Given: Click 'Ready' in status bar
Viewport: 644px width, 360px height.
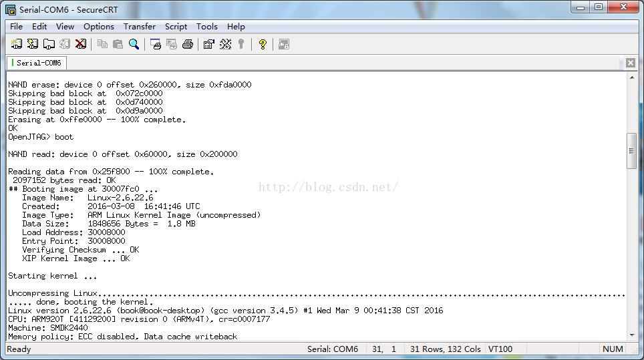Looking at the screenshot, I should tap(19, 349).
